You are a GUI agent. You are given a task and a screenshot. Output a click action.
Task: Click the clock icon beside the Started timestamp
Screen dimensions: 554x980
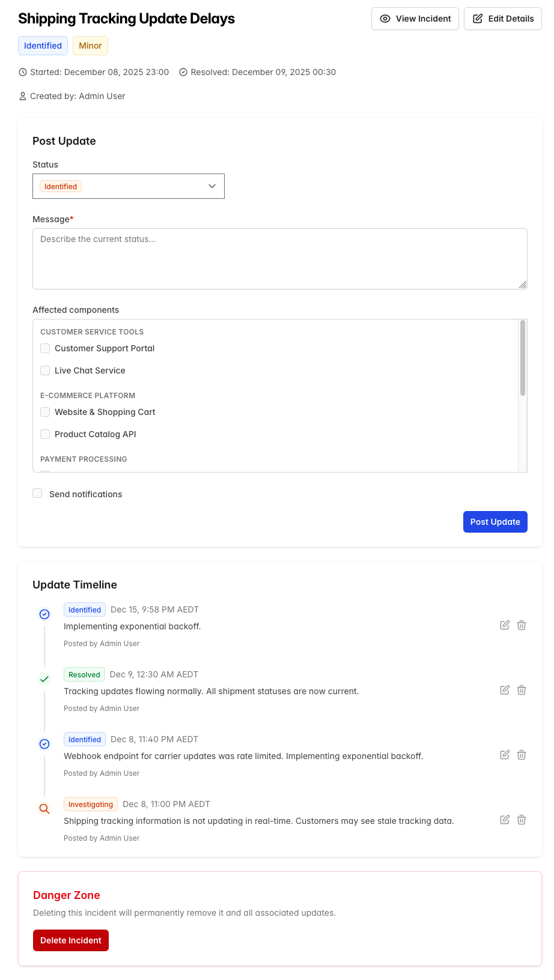click(x=22, y=71)
